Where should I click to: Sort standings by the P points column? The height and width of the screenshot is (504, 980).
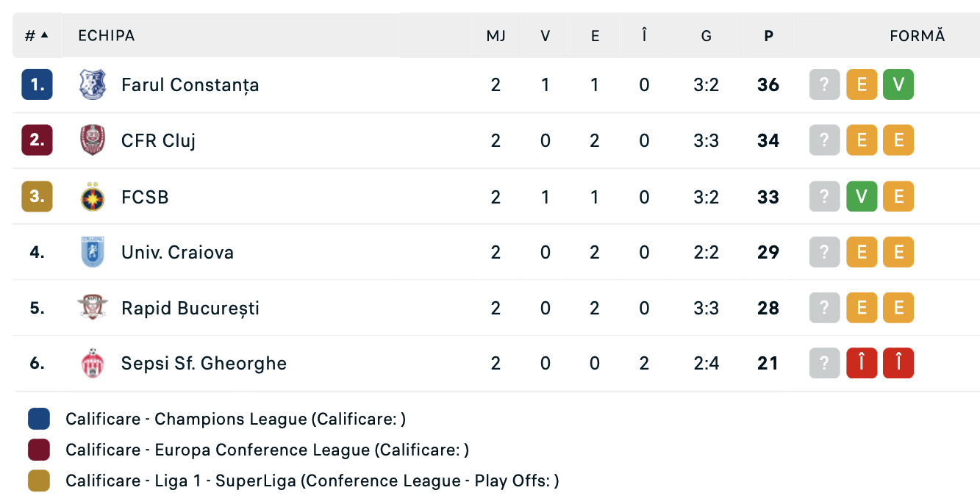[768, 35]
